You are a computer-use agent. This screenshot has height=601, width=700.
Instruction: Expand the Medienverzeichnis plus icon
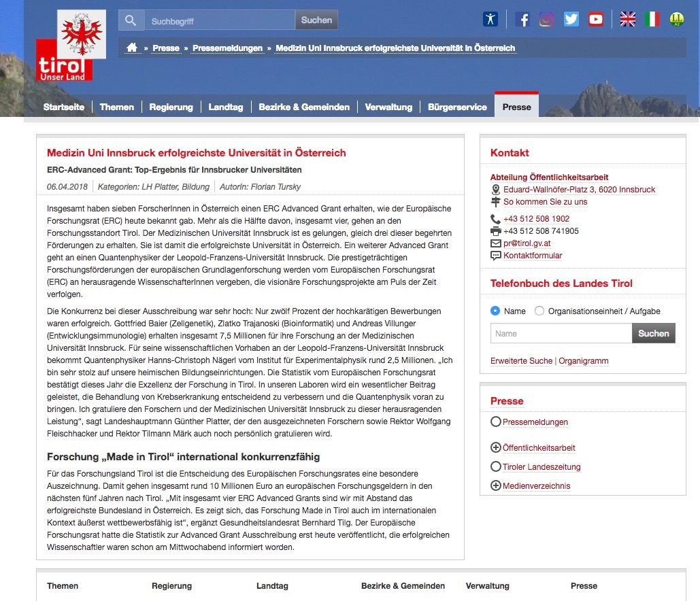[x=495, y=485]
